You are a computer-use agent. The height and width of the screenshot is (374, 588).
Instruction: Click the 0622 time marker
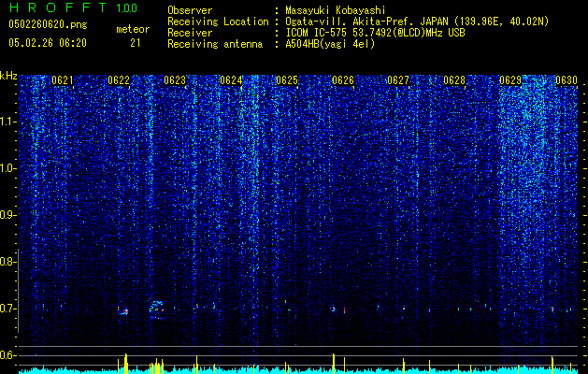click(119, 80)
